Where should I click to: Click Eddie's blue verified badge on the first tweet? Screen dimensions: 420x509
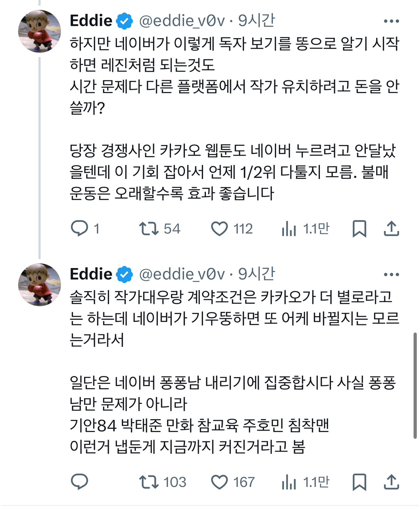point(124,20)
